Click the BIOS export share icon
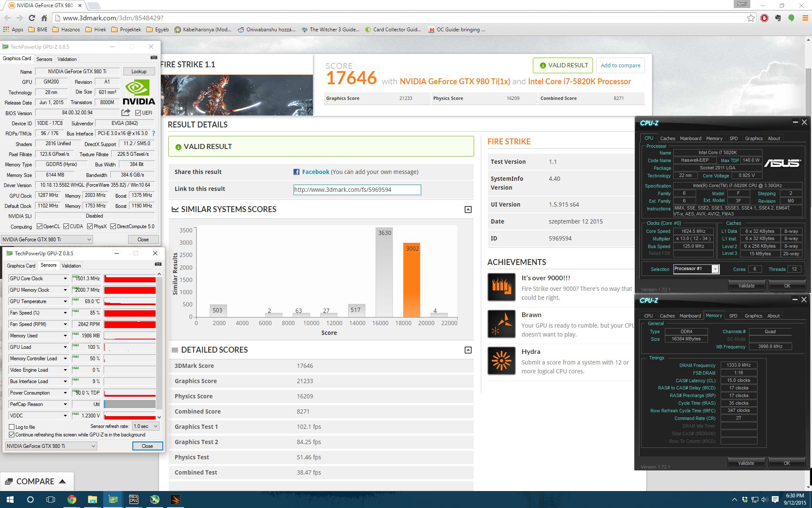 coord(126,113)
